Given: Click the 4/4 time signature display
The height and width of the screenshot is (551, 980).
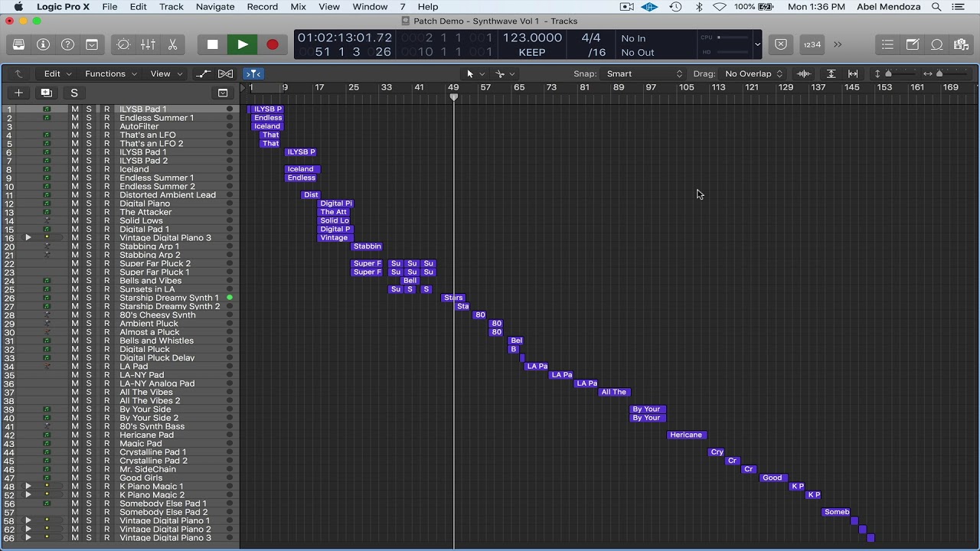Looking at the screenshot, I should point(591,37).
